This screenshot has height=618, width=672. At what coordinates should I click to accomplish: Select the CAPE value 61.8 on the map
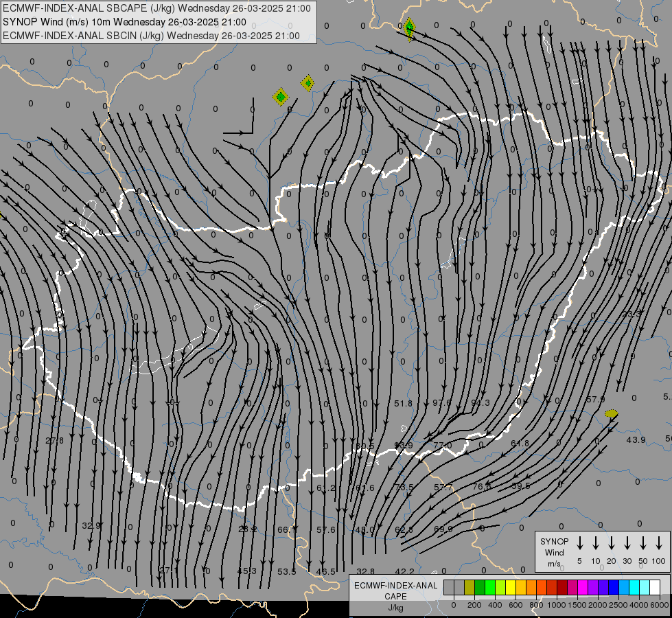coord(520,443)
